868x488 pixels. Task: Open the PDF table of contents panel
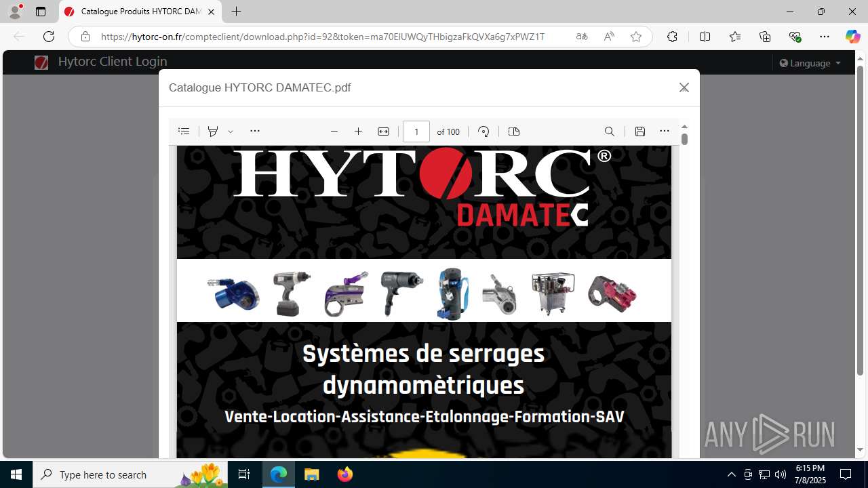click(184, 131)
